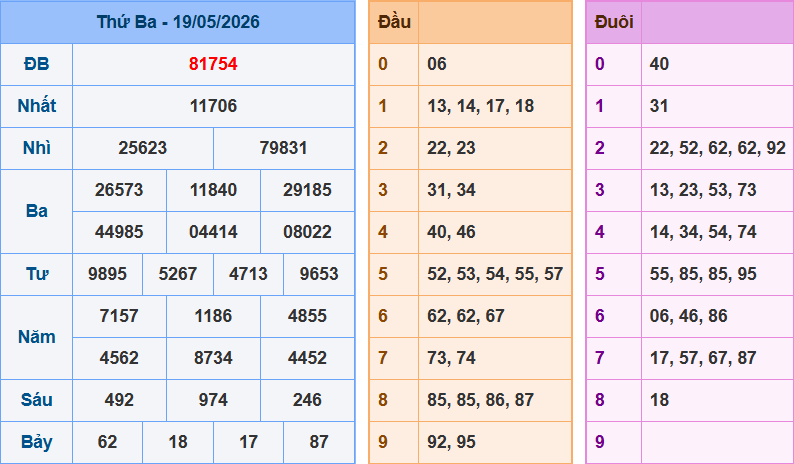Click the Sáu row label
Image resolution: width=794 pixels, height=464 pixels.
36,400
